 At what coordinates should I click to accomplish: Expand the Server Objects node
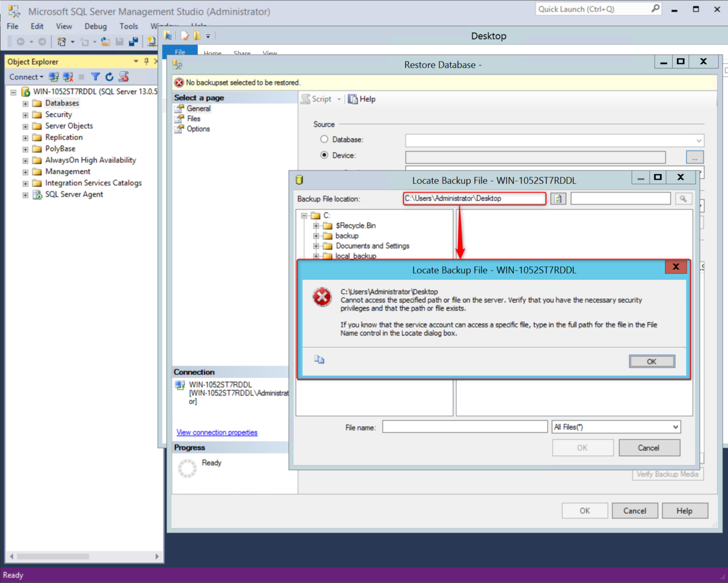click(25, 126)
